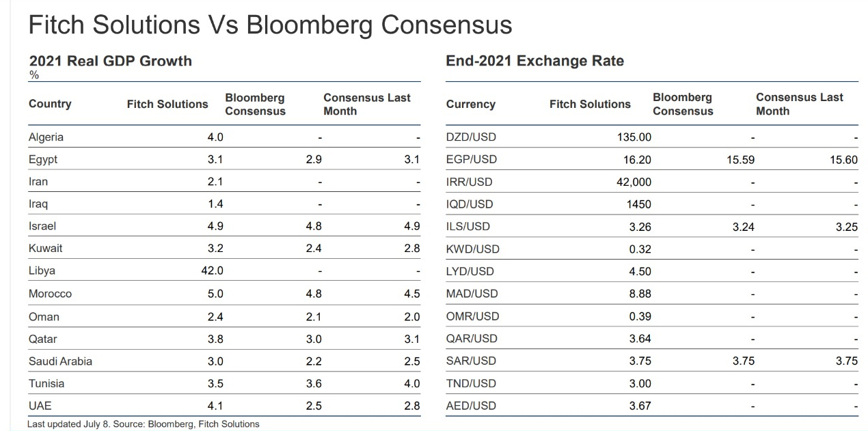
Task: Click the Currency column header
Action: point(470,104)
